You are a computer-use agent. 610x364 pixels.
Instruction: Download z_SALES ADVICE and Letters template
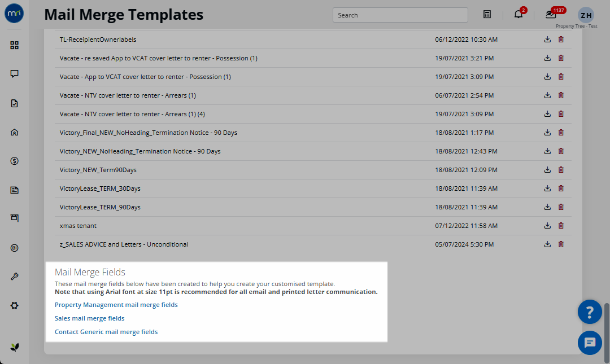(547, 244)
